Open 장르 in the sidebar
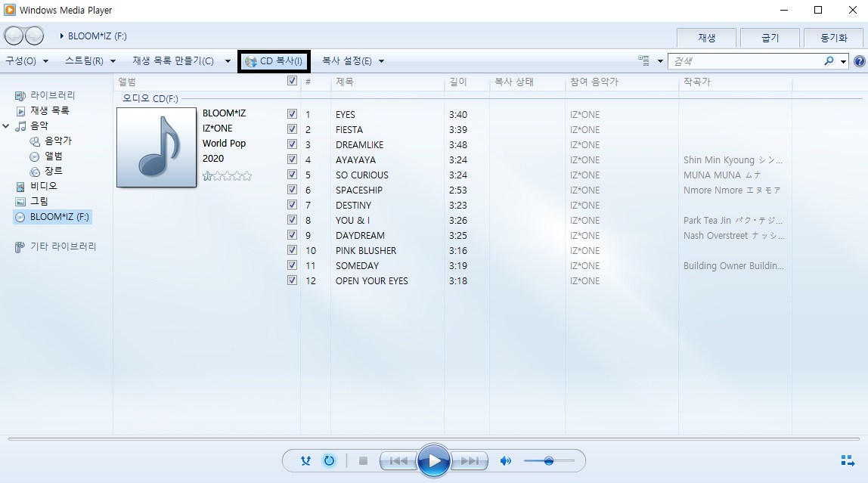The image size is (868, 483). pyautogui.click(x=53, y=171)
